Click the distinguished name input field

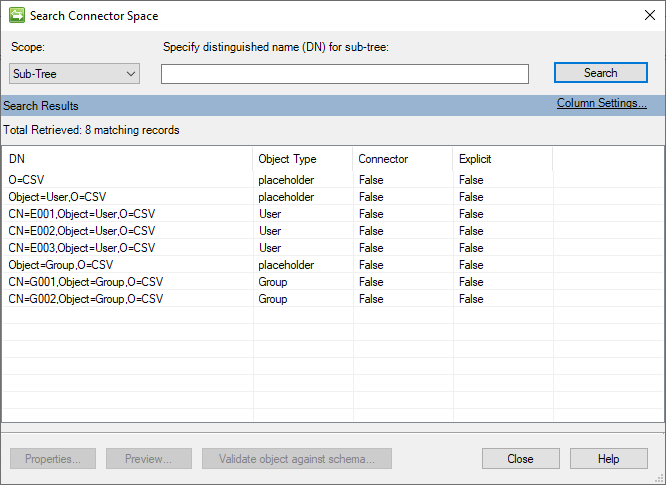[x=345, y=74]
